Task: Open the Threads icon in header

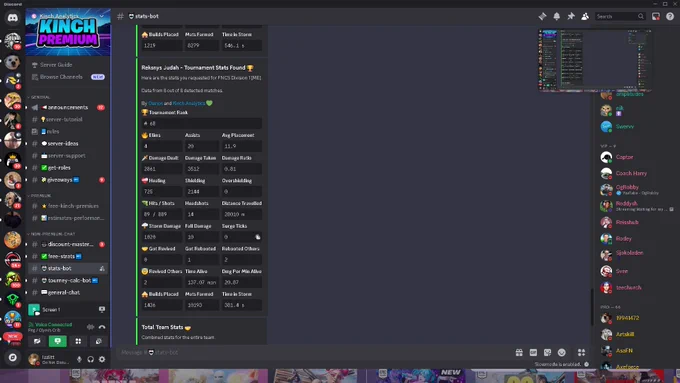Action: pyautogui.click(x=542, y=16)
